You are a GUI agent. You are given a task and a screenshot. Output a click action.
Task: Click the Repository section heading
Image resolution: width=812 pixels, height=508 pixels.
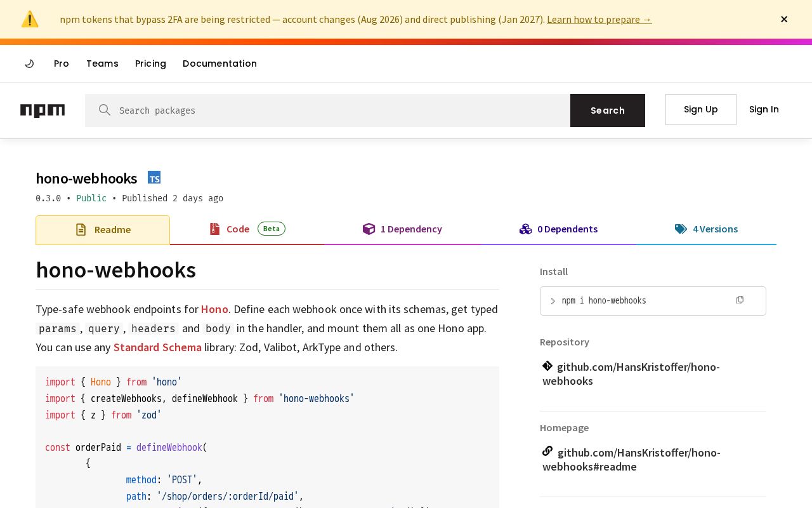[565, 342]
